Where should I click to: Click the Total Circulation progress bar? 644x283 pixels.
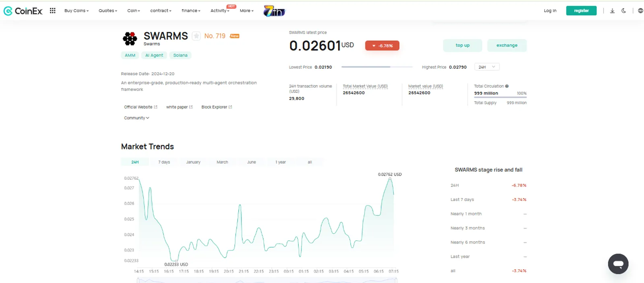click(x=500, y=97)
